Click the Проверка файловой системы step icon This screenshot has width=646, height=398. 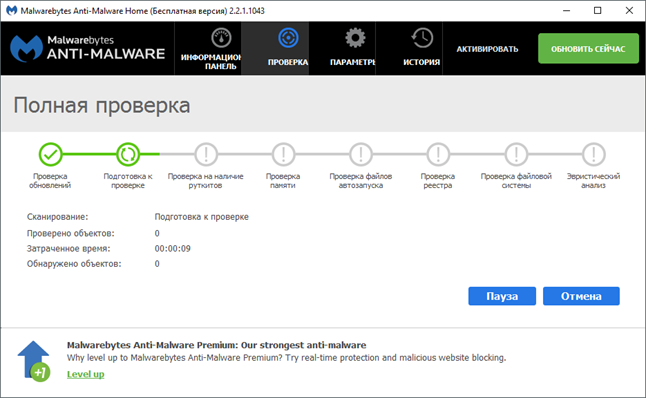516,155
